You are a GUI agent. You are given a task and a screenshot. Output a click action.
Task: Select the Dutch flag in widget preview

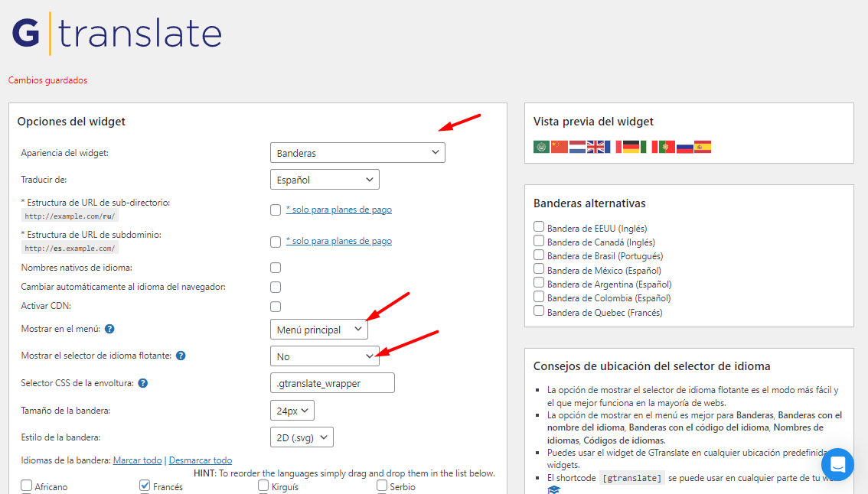577,147
